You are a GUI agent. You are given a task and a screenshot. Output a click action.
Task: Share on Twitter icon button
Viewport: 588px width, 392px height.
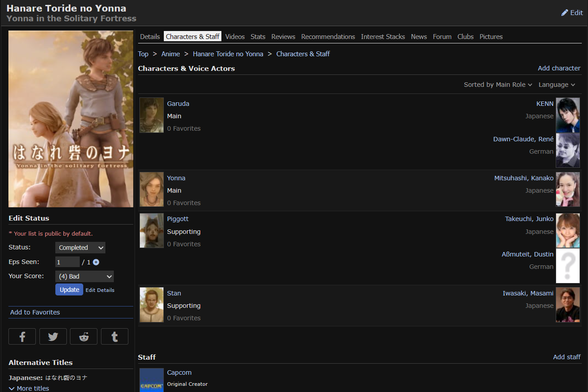coord(53,337)
